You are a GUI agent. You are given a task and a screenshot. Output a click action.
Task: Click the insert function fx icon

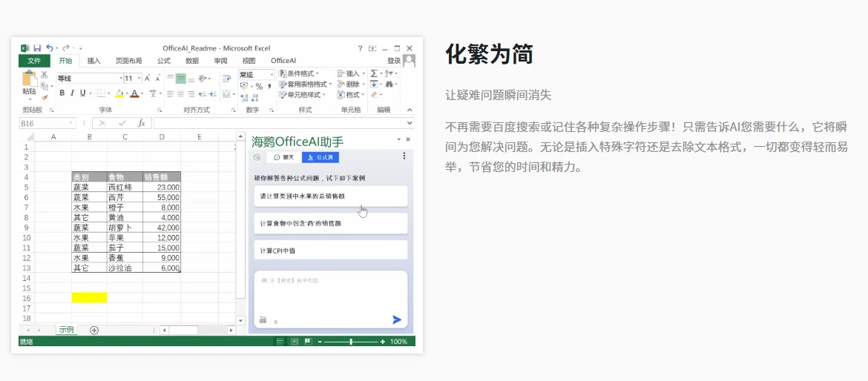point(142,123)
